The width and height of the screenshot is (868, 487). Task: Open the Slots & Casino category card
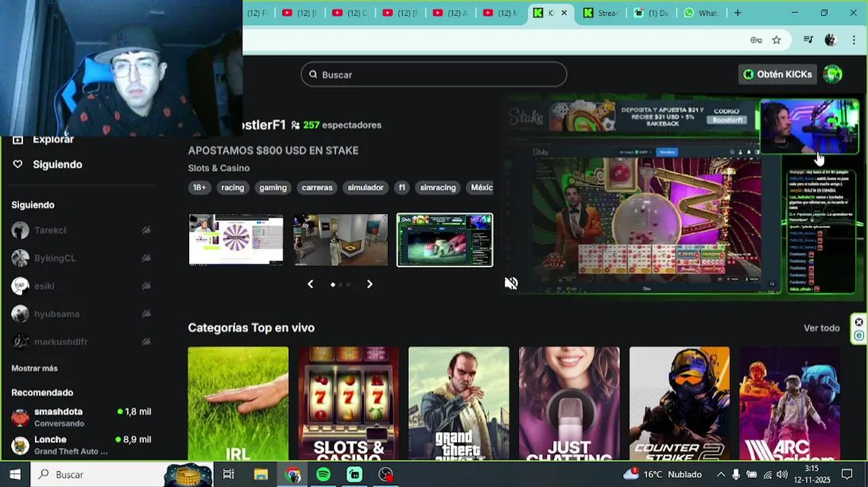[x=349, y=404]
